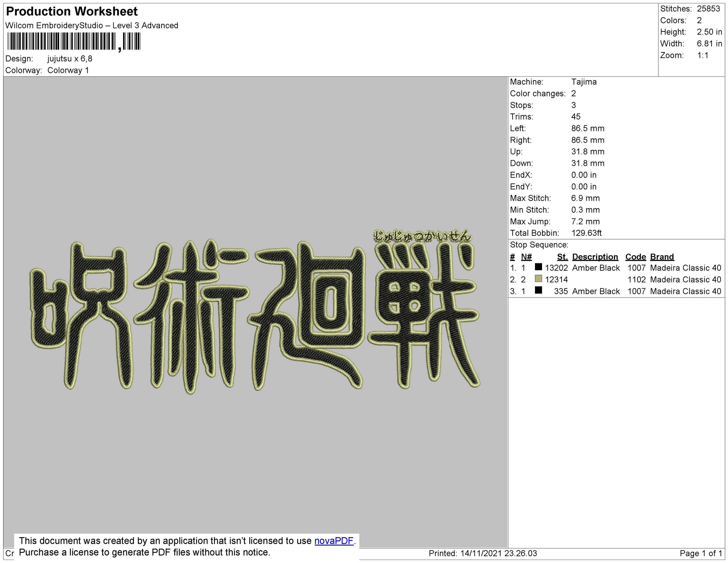Click the Colorway 1 field
Viewport: 728px width, 563px height.
tap(68, 70)
